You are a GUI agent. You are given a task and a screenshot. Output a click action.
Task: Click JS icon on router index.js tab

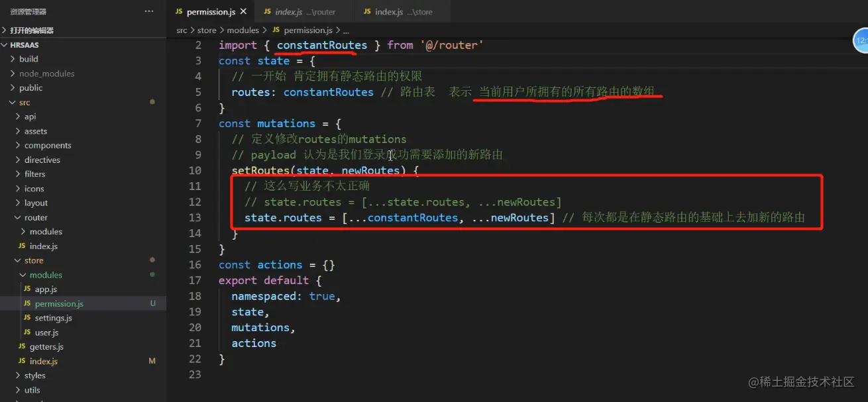(x=267, y=12)
